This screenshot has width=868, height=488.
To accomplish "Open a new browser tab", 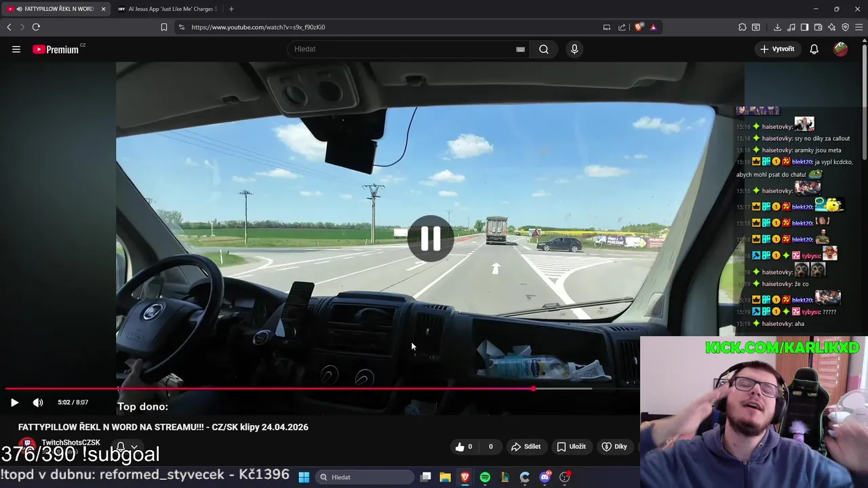I will pyautogui.click(x=231, y=9).
